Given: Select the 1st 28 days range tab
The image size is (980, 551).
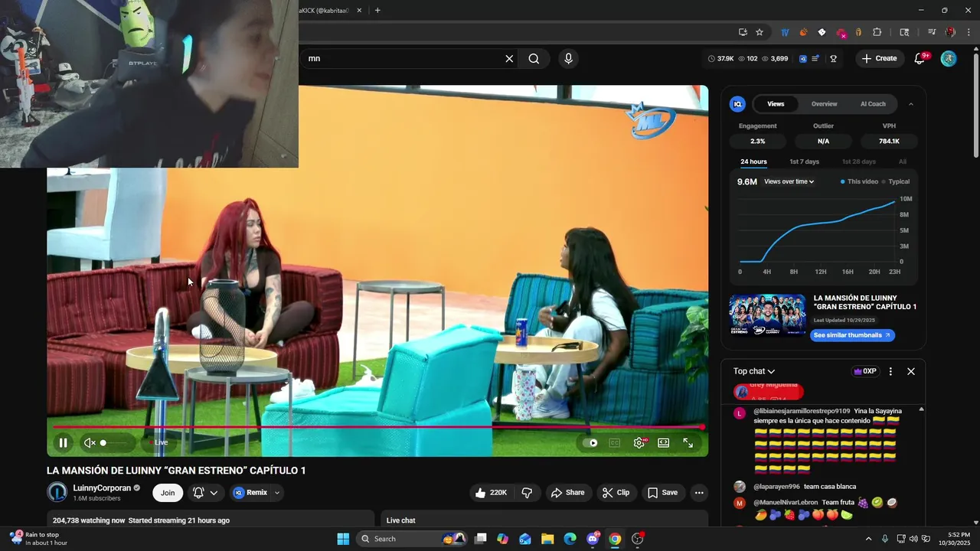Looking at the screenshot, I should [x=858, y=161].
